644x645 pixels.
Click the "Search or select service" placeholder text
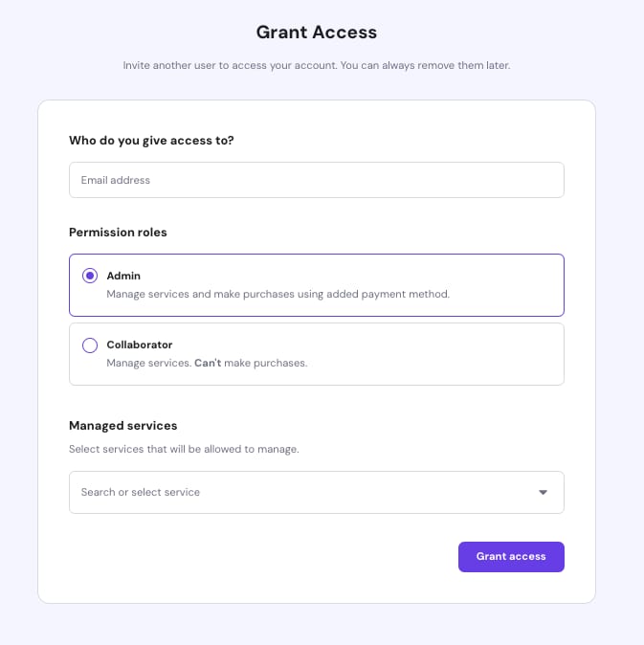140,492
